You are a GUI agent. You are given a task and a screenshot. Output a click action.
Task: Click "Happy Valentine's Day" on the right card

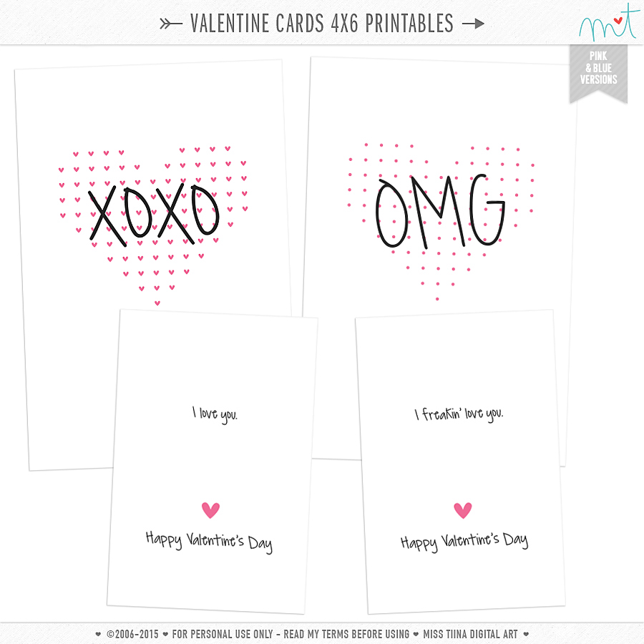(x=464, y=542)
